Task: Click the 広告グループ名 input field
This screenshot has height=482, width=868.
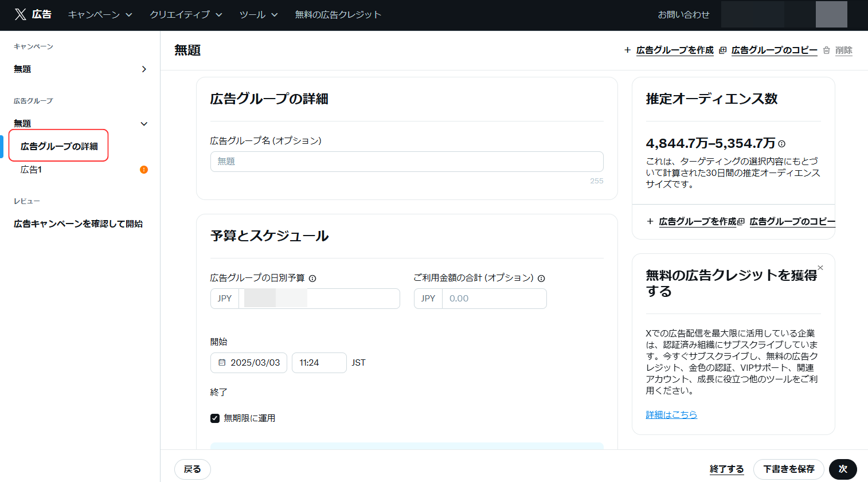Action: click(406, 162)
